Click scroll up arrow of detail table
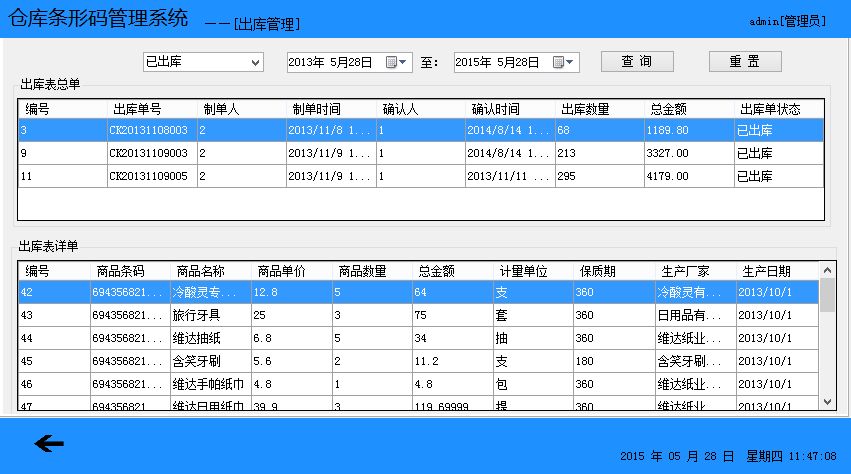851x474 pixels. coord(827,271)
